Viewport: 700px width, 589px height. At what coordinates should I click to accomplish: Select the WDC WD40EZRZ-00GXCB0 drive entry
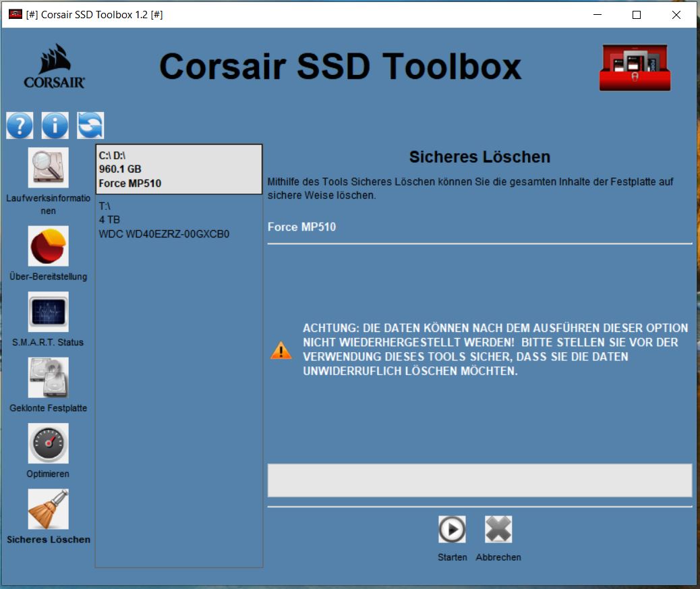pos(179,220)
